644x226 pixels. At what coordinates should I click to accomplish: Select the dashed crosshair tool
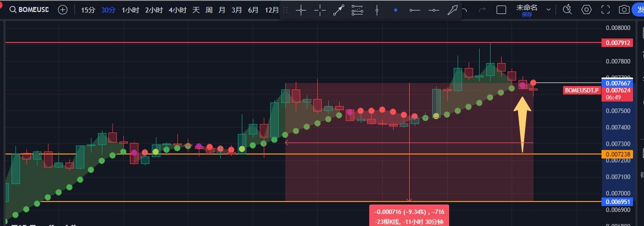pyautogui.click(x=320, y=10)
